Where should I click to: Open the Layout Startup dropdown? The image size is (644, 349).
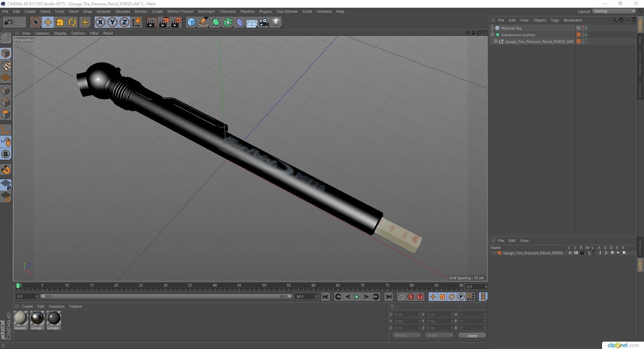(x=614, y=11)
